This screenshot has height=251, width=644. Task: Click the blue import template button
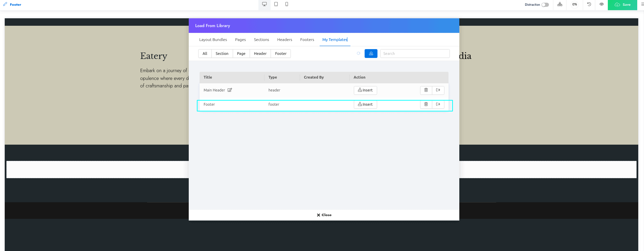[x=371, y=54]
